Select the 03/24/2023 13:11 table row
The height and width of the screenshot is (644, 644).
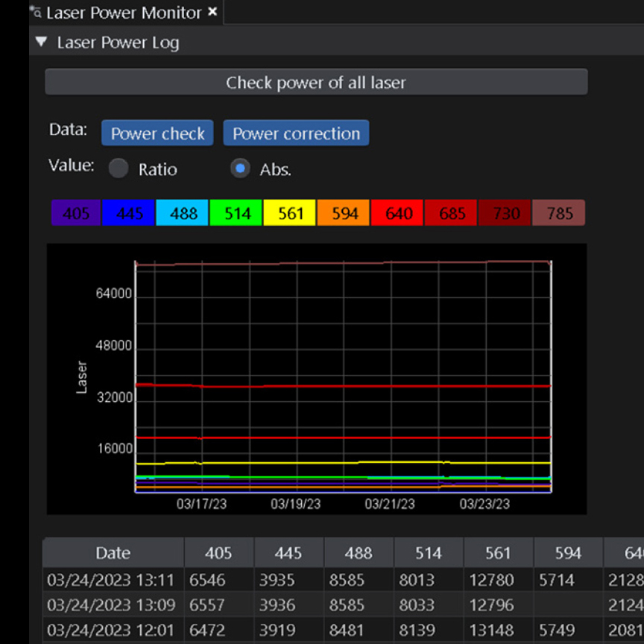point(112,579)
